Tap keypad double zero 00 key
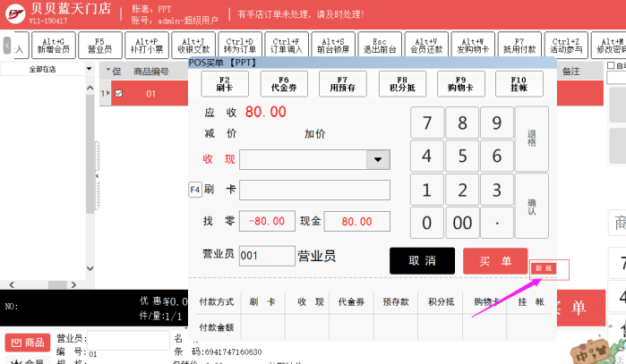This screenshot has height=364, width=626. point(462,223)
